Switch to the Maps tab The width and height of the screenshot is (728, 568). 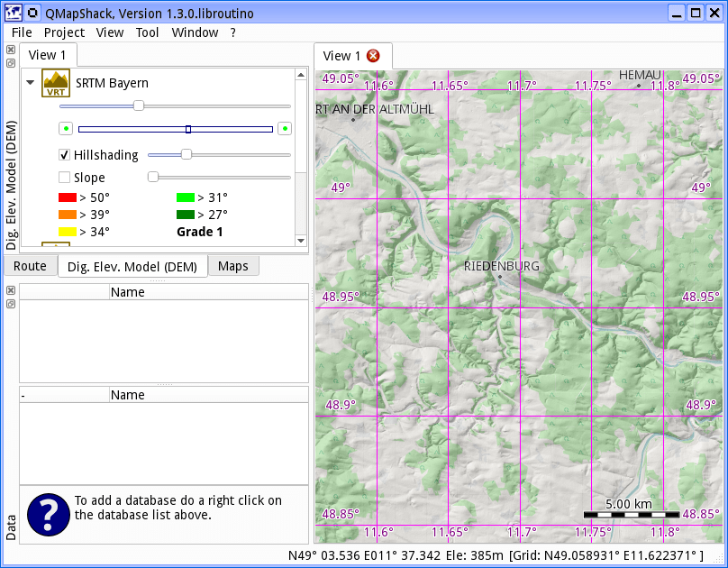coord(233,266)
